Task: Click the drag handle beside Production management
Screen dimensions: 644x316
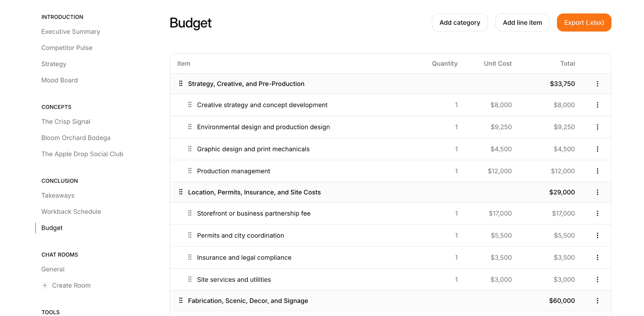Action: click(x=190, y=171)
